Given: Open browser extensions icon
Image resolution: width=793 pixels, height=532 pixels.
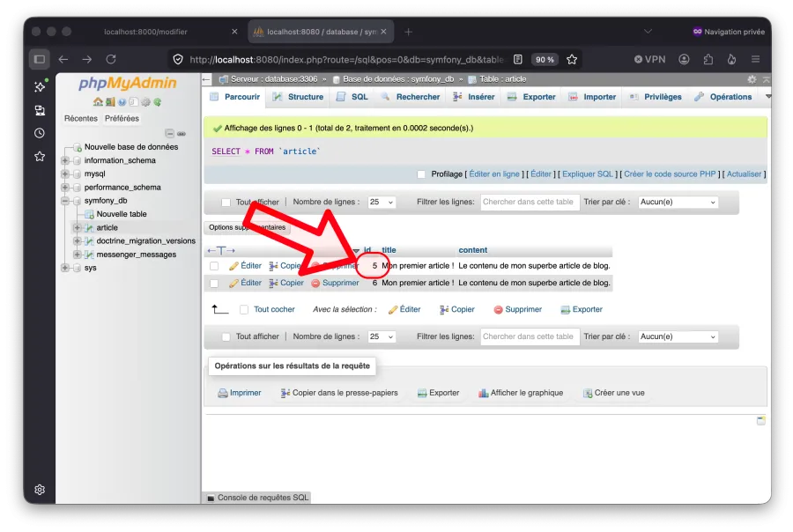Looking at the screenshot, I should pos(708,59).
